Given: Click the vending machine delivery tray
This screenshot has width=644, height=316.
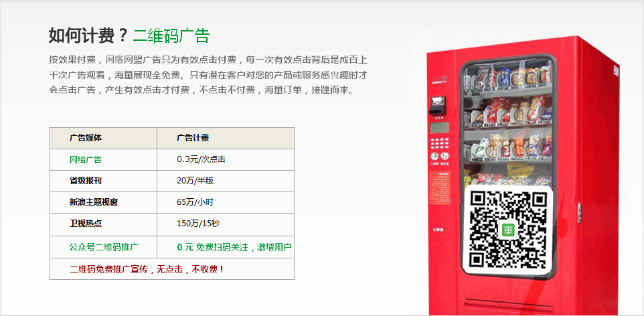Looking at the screenshot, I should tap(509, 306).
